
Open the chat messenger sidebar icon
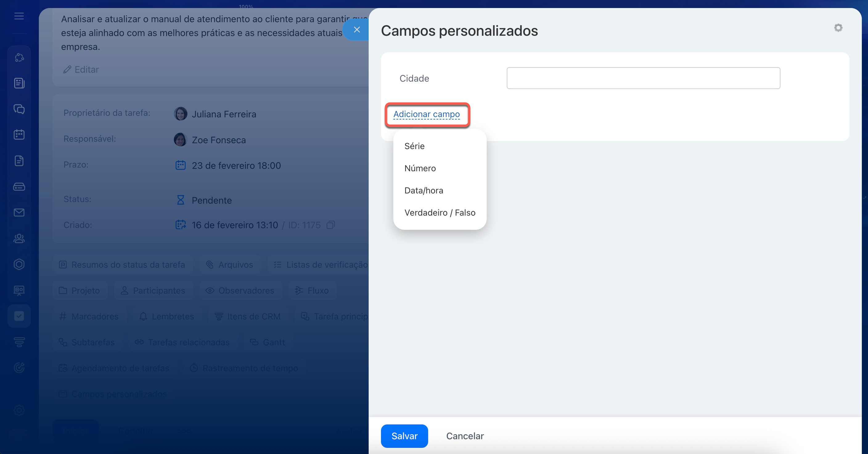pos(19,109)
